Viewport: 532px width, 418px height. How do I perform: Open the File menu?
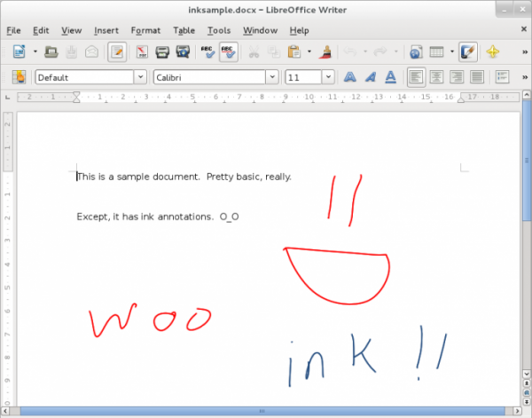point(13,30)
